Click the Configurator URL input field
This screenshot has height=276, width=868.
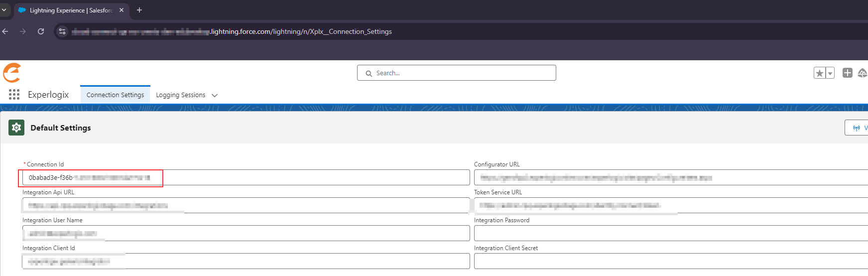[671, 177]
